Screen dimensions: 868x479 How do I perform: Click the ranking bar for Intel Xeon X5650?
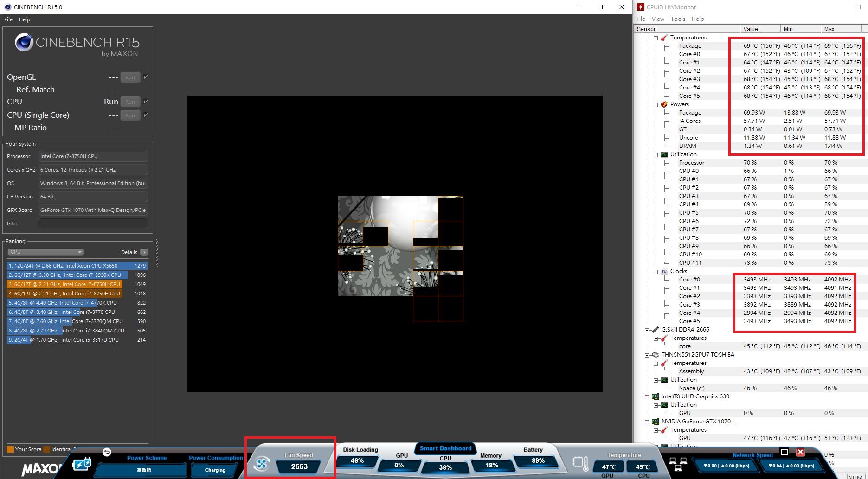(x=77, y=266)
